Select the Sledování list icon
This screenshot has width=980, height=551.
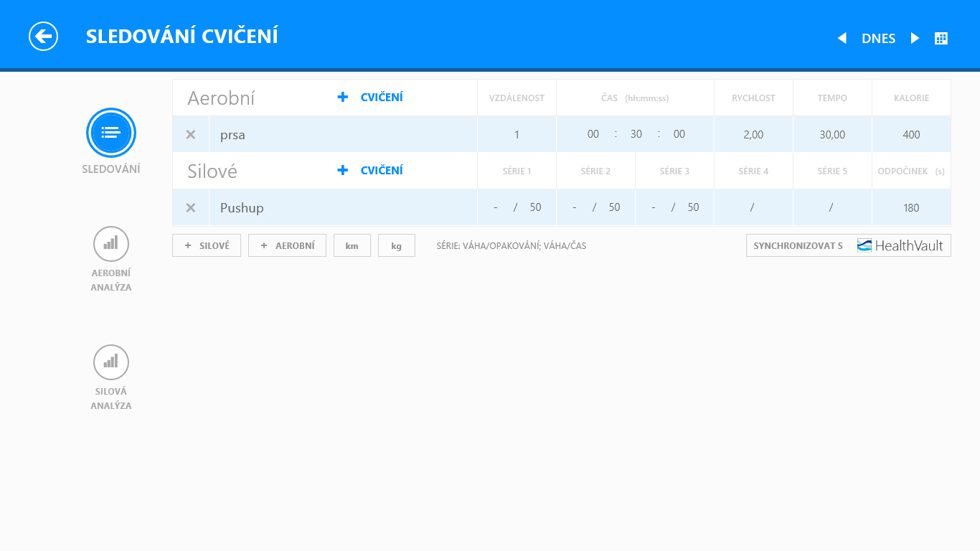[111, 133]
